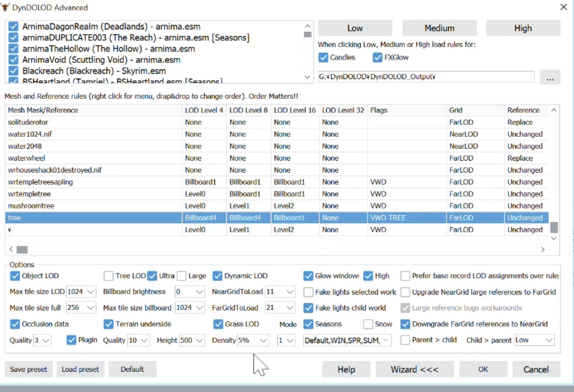This screenshot has height=392, width=574.
Task: Close the DynDOLOD Advanced window
Action: pyautogui.click(x=563, y=7)
